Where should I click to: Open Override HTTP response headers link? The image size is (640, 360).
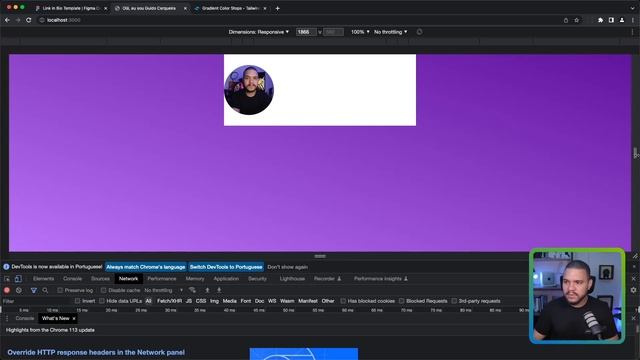96,352
